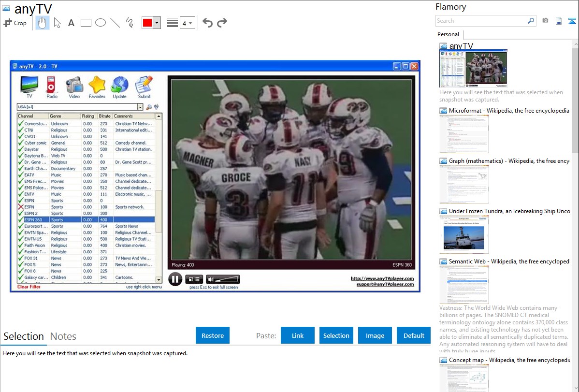Open the Personal tab
The height and width of the screenshot is (392, 579).
point(448,34)
